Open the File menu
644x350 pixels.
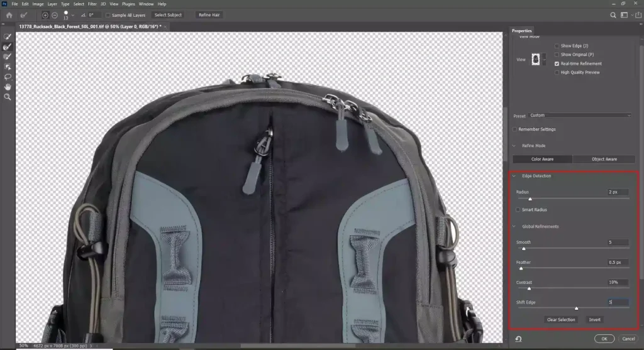[x=14, y=4]
